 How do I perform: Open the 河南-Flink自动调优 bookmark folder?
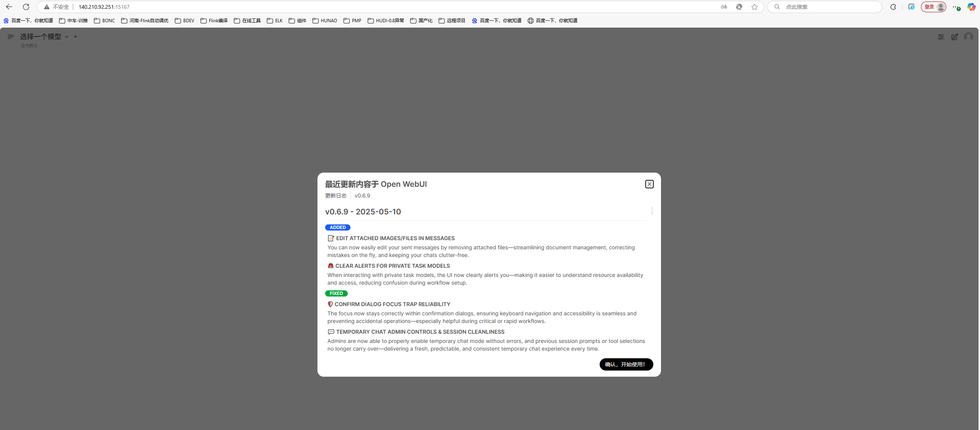click(x=145, y=21)
